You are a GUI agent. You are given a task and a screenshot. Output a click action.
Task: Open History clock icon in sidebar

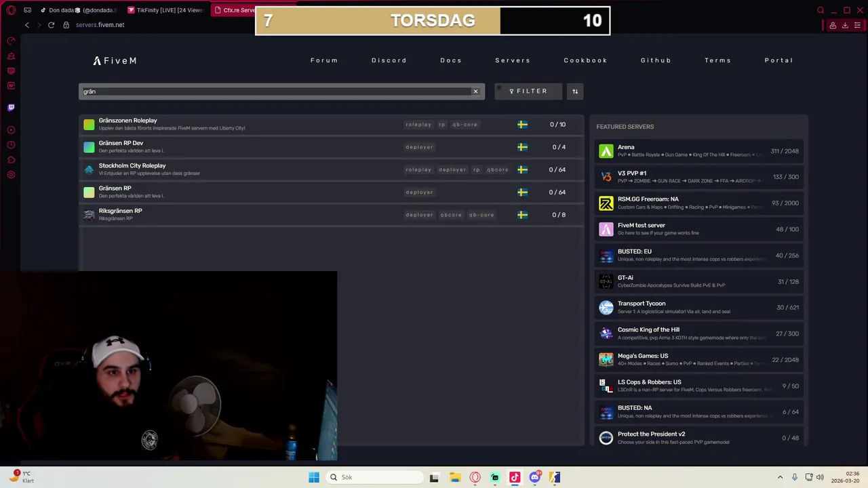tap(11, 145)
